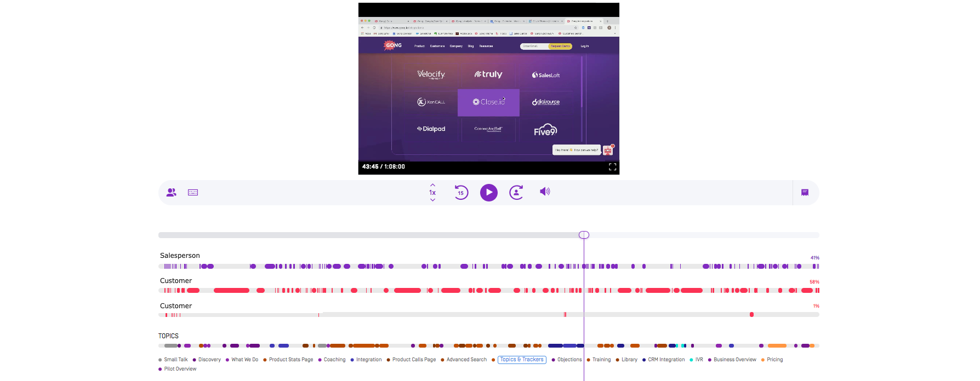Decrease playback speed with down chevron

point(432,200)
